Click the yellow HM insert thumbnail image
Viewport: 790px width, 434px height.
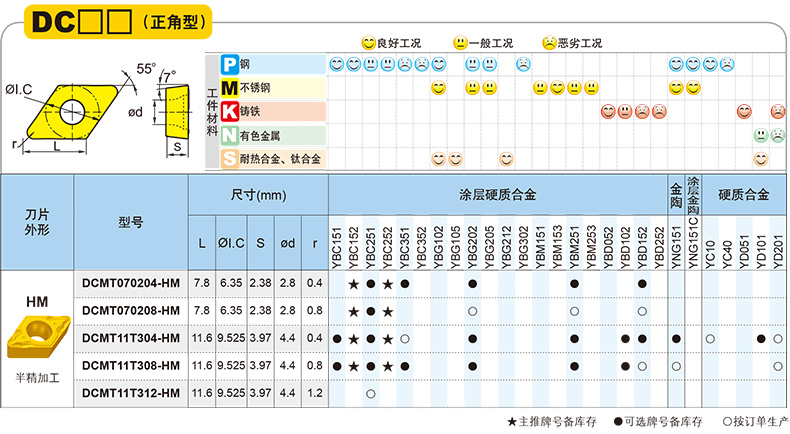click(36, 340)
